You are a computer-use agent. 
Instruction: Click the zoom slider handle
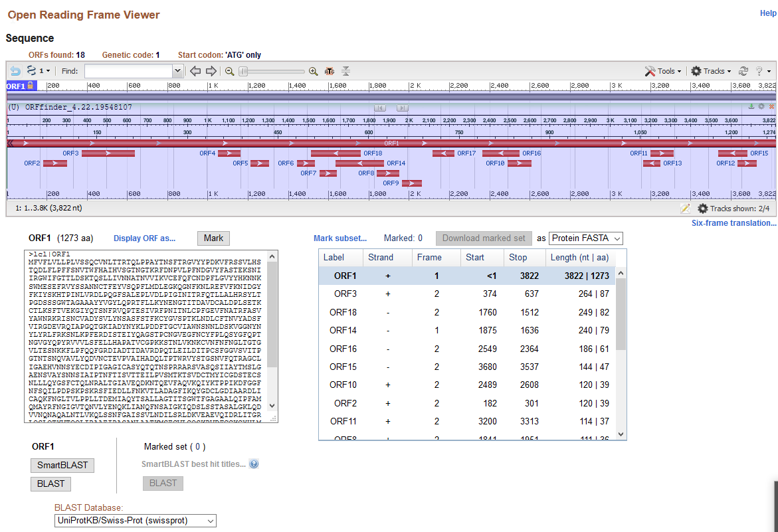[243, 71]
